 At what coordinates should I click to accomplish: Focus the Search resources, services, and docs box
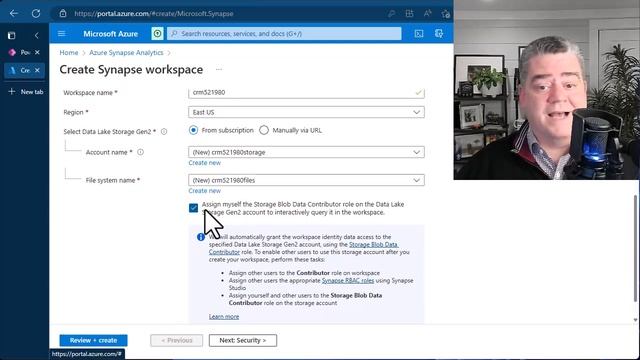point(284,33)
